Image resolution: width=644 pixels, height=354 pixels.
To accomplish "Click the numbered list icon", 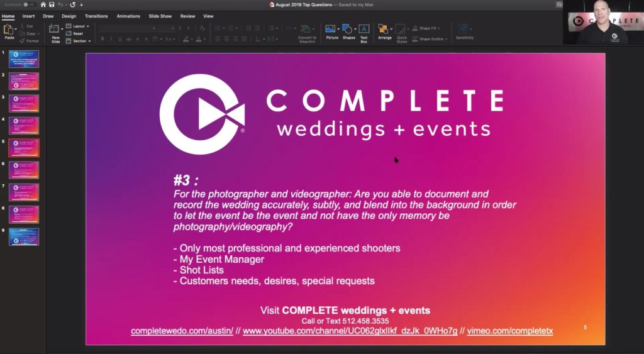I will [231, 28].
